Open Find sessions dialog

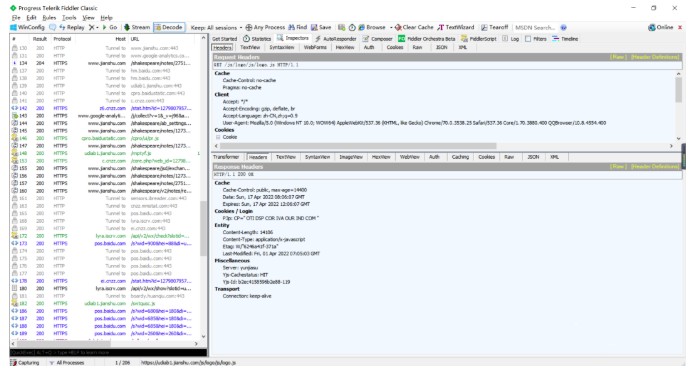point(297,27)
